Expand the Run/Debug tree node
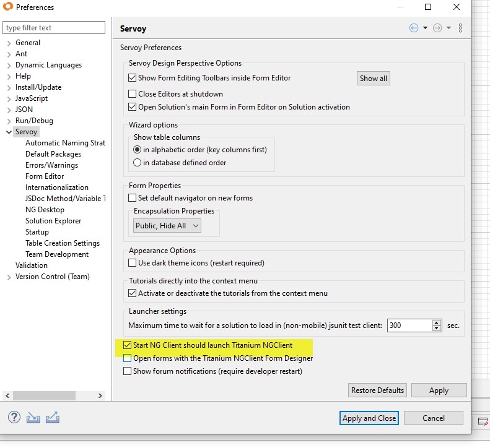This screenshot has height=448, width=490. click(x=9, y=121)
